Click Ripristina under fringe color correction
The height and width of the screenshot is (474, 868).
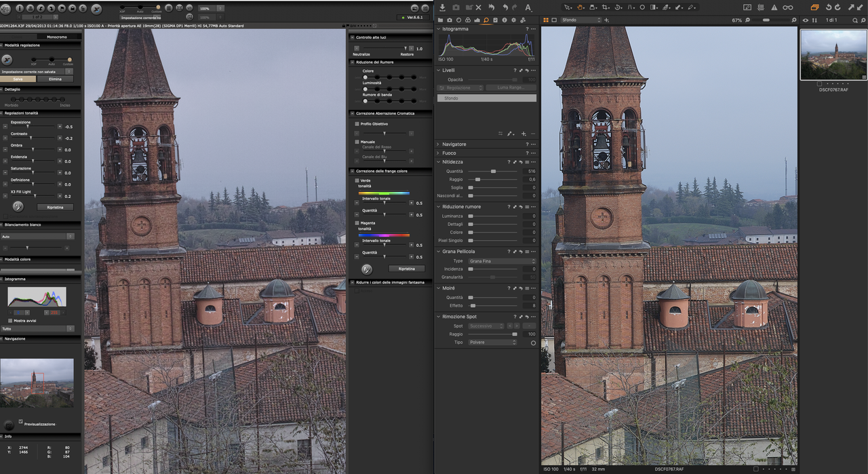(x=406, y=269)
